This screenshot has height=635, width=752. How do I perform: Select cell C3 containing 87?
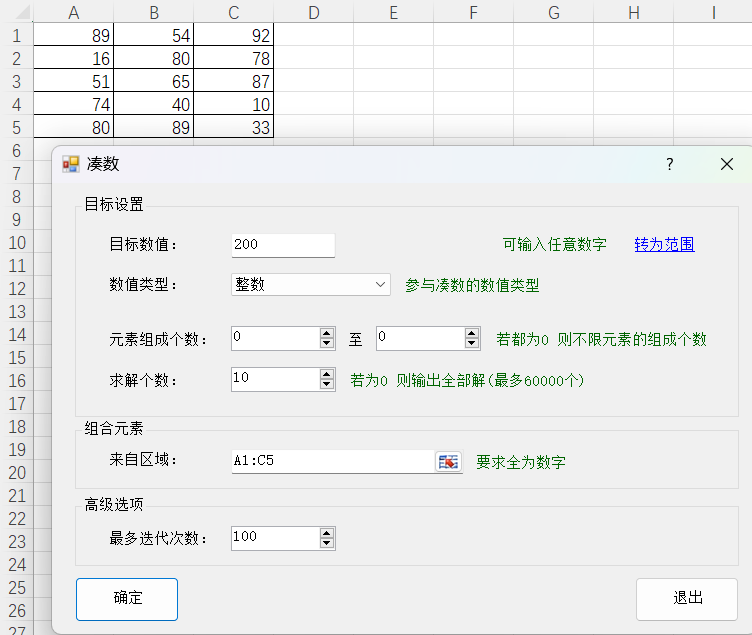234,81
